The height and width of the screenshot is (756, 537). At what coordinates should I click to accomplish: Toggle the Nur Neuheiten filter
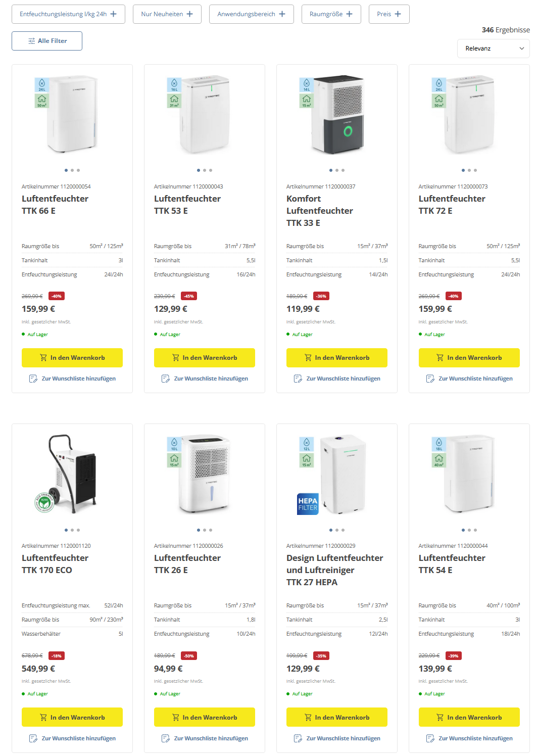(167, 14)
